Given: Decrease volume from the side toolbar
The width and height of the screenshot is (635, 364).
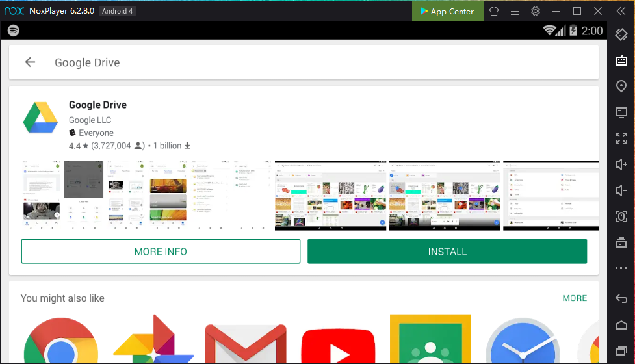Looking at the screenshot, I should [x=621, y=190].
